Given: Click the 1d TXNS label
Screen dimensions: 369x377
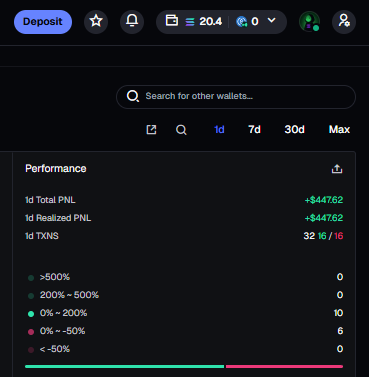Looking at the screenshot, I should click(x=42, y=236).
